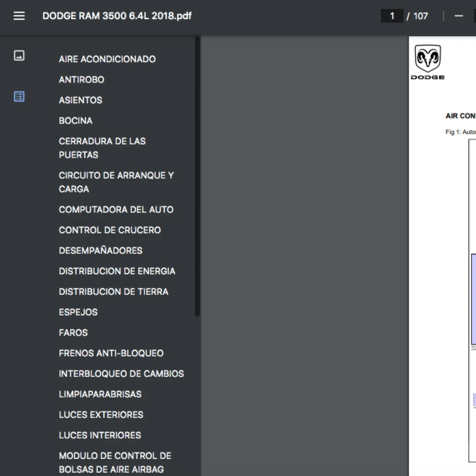
Task: Select FRENOS ANTI-BLOQUEO bookmark
Action: tap(111, 353)
